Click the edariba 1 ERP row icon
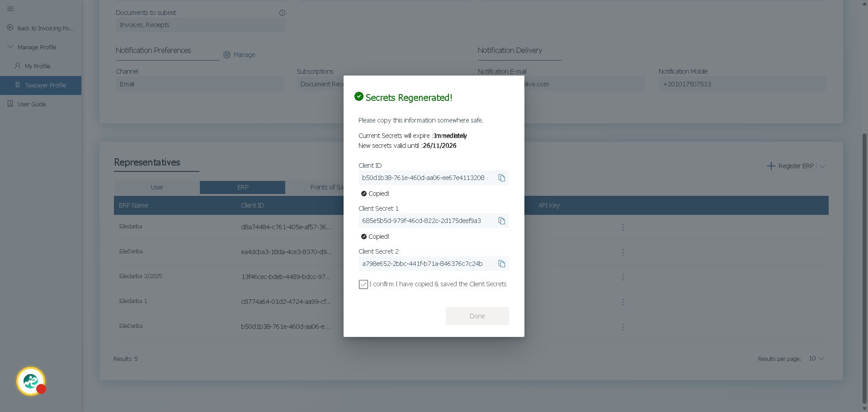 pyautogui.click(x=122, y=301)
